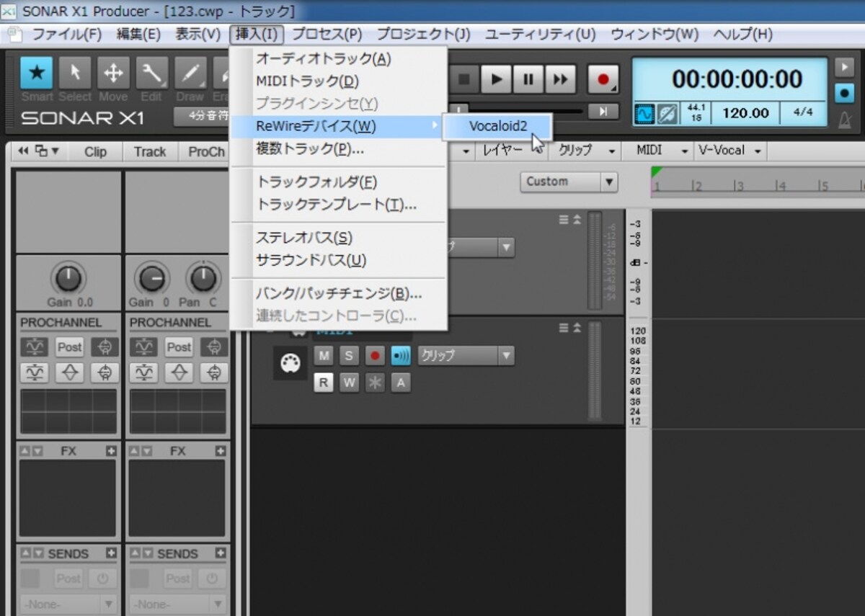Open the MIDI track clip dropdown
Image resolution: width=865 pixels, height=616 pixels.
pos(466,355)
